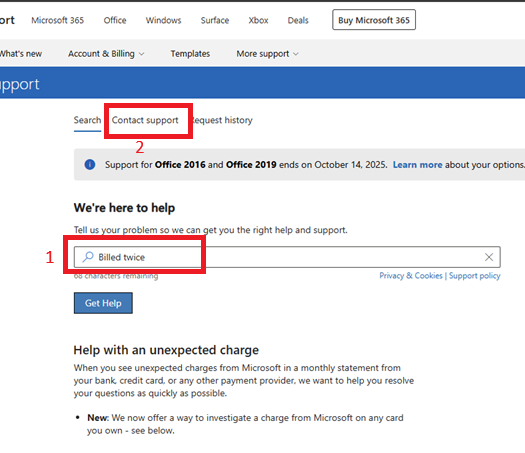Open the Templates menu item
This screenshot has width=525, height=453.
[190, 54]
